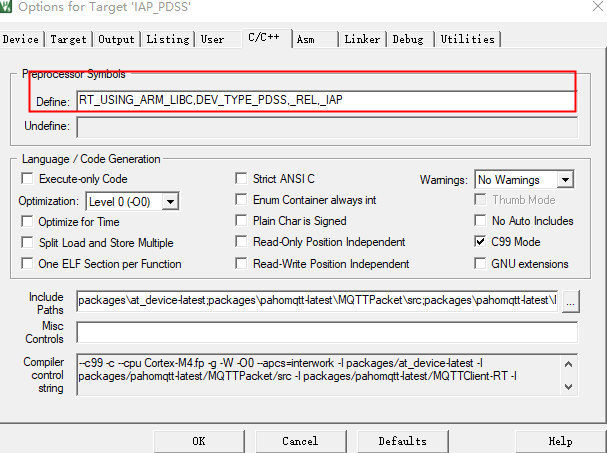
Task: Open Include Paths browse (...) button
Action: (571, 301)
